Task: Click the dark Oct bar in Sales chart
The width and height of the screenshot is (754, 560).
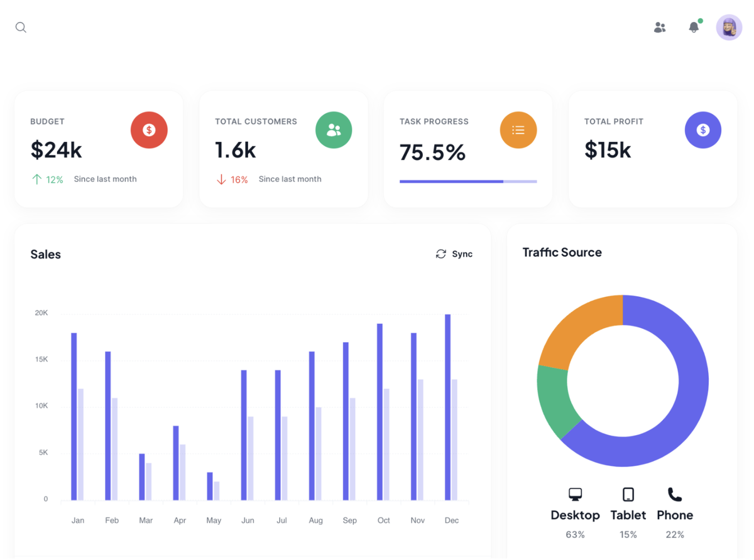Action: pyautogui.click(x=380, y=412)
